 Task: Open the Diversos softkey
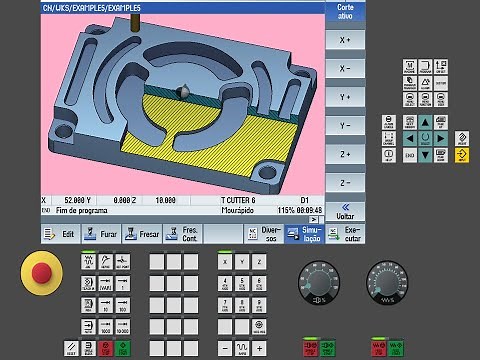coord(264,234)
